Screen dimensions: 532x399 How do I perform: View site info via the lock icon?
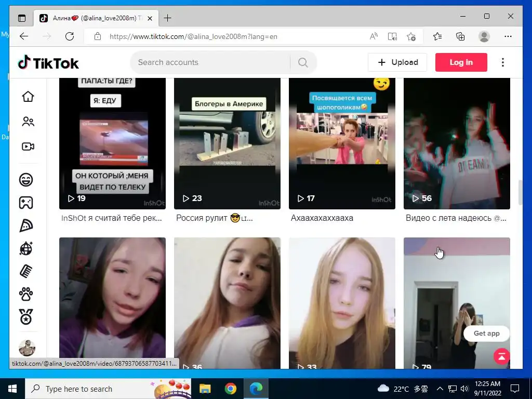click(98, 36)
